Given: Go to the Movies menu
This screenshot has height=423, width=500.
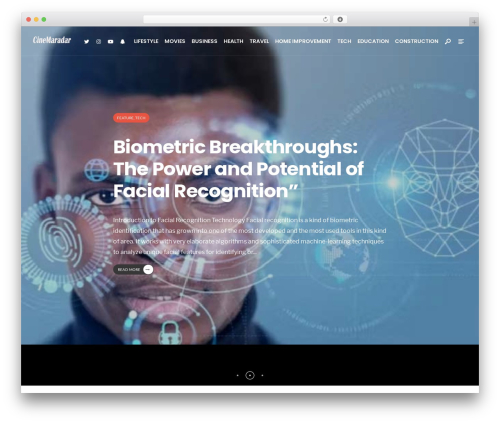Looking at the screenshot, I should tap(175, 41).
